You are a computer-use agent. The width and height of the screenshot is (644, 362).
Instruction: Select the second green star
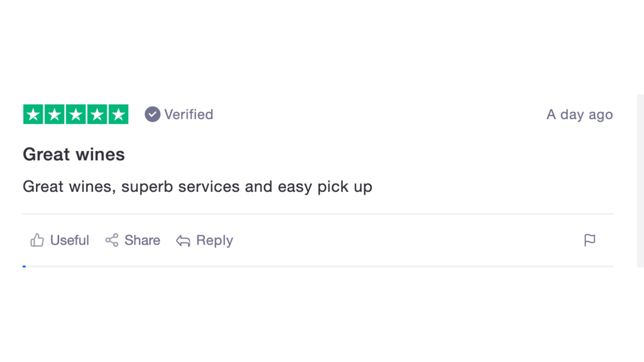click(x=54, y=114)
